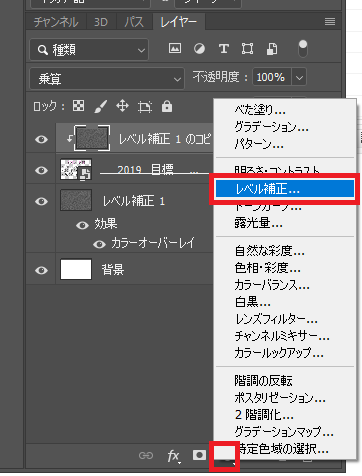Choose 露光量... from the menu
Screen dimensions: 362x476
coord(285,223)
